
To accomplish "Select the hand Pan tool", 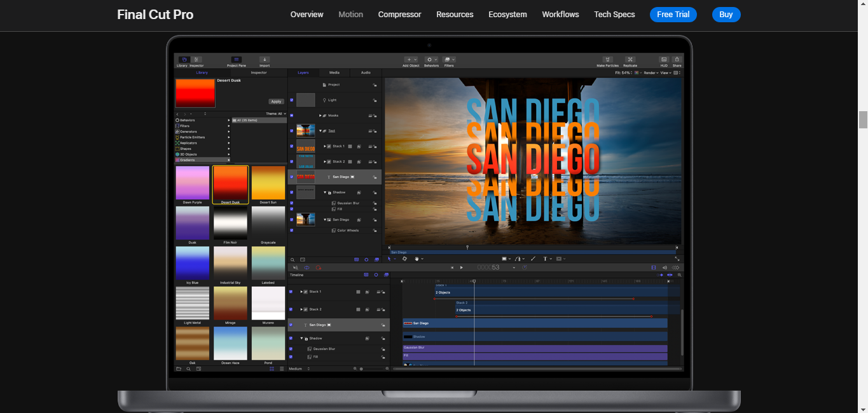I will 417,259.
